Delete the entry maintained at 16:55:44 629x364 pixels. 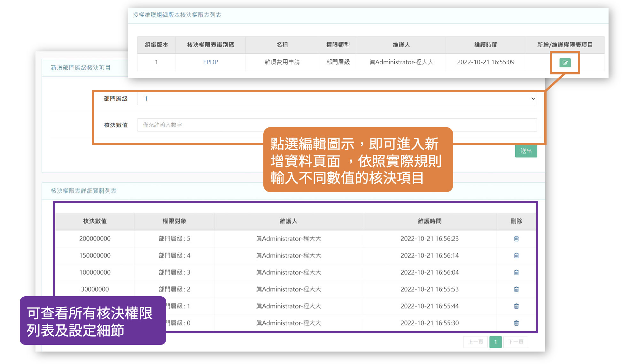516,306
